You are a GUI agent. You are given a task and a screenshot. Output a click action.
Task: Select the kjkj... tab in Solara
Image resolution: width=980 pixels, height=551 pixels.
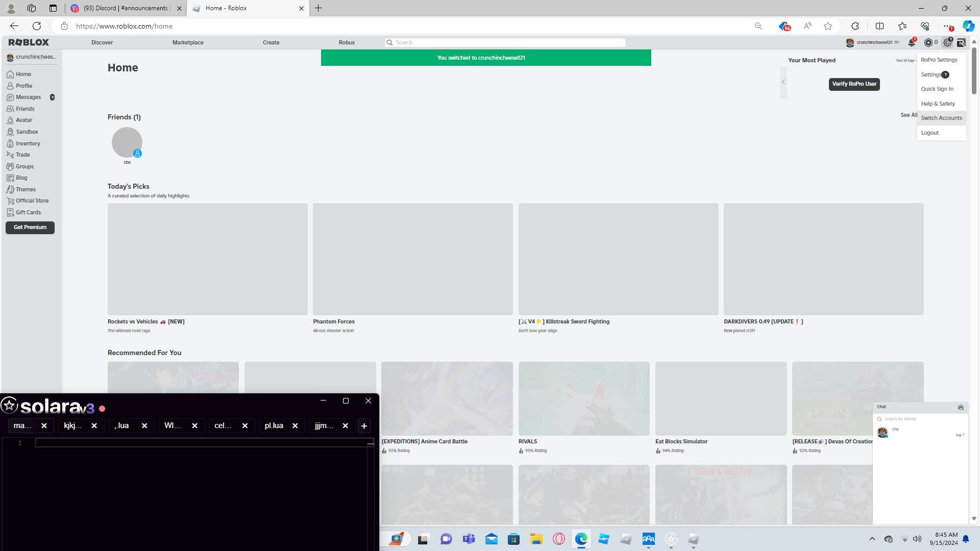(73, 425)
